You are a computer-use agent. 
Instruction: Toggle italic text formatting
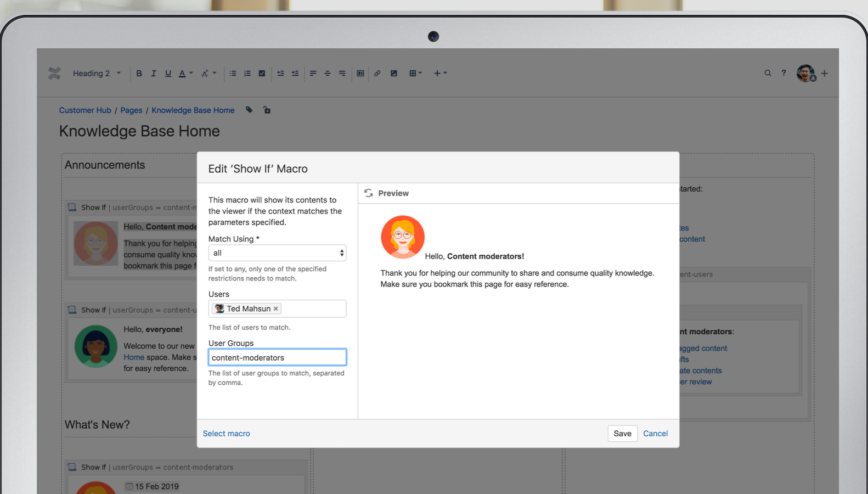(x=154, y=74)
